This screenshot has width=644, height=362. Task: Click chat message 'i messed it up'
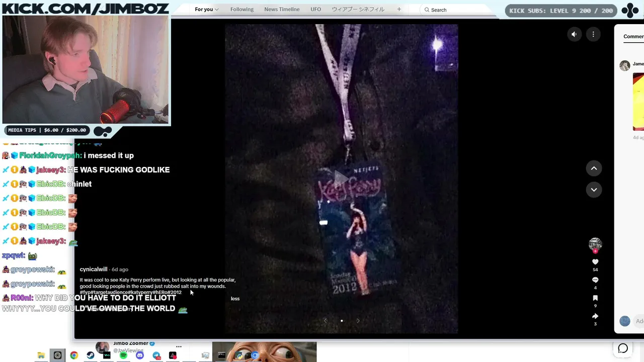109,156
